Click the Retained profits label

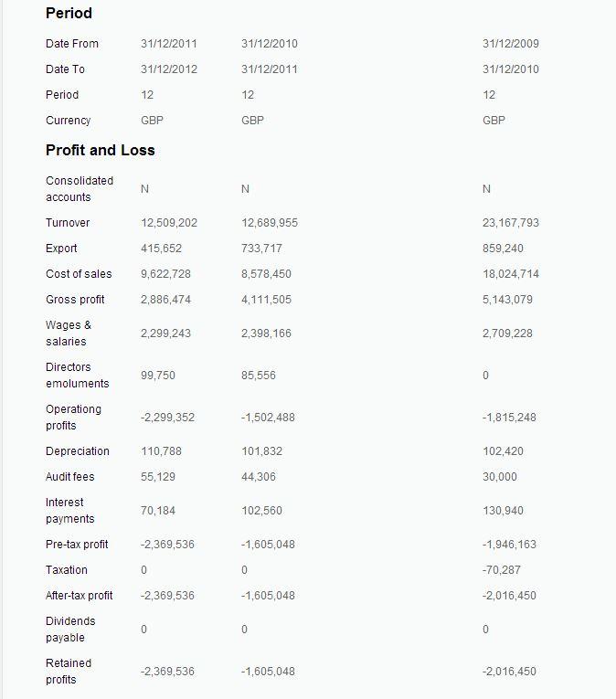click(69, 672)
